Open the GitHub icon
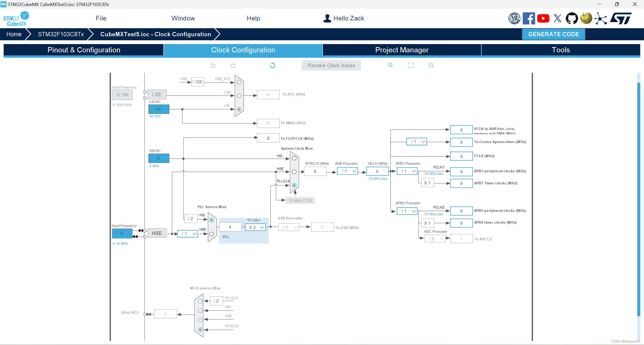This screenshot has height=345, width=644. pos(572,18)
